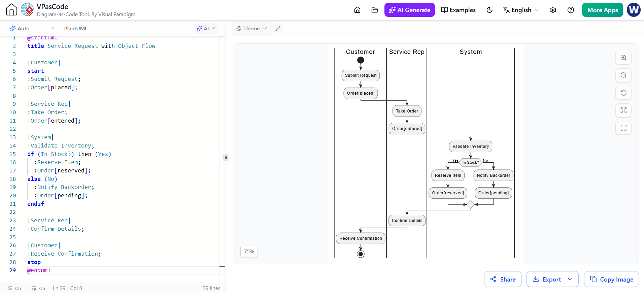Click the AI Generate button

coord(409,10)
